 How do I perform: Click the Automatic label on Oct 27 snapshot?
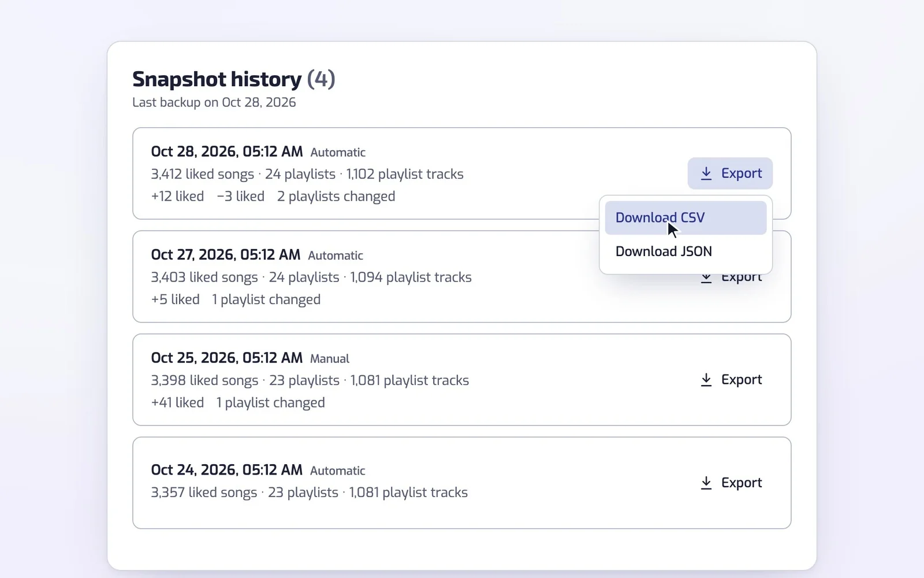(x=336, y=255)
